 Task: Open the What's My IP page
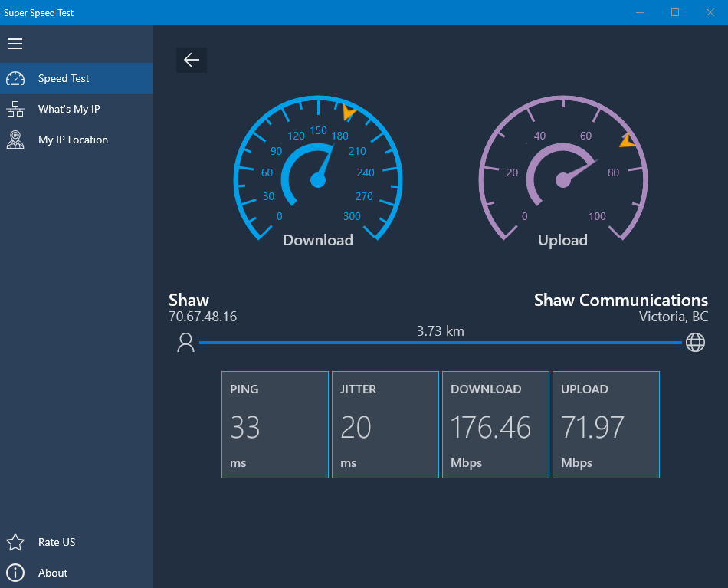pyautogui.click(x=69, y=109)
